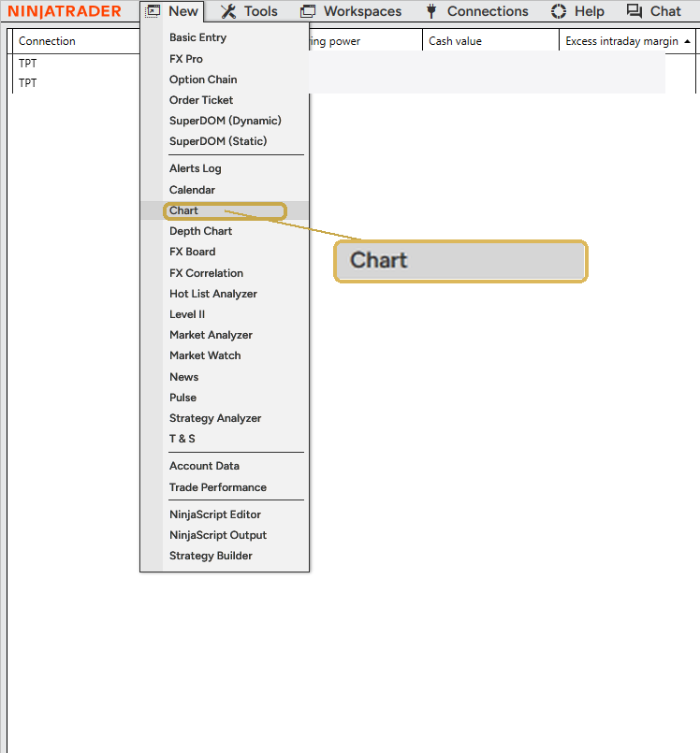Screen dimensions: 700x753
Task: Click the Connections plug icon
Action: tap(431, 11)
